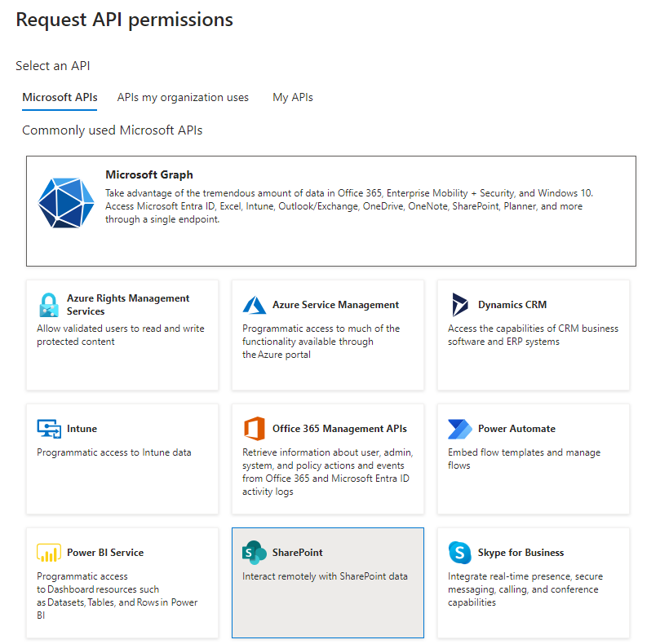This screenshot has height=644, width=660.
Task: Click the Office 365 Management APIs icon
Action: coord(255,427)
